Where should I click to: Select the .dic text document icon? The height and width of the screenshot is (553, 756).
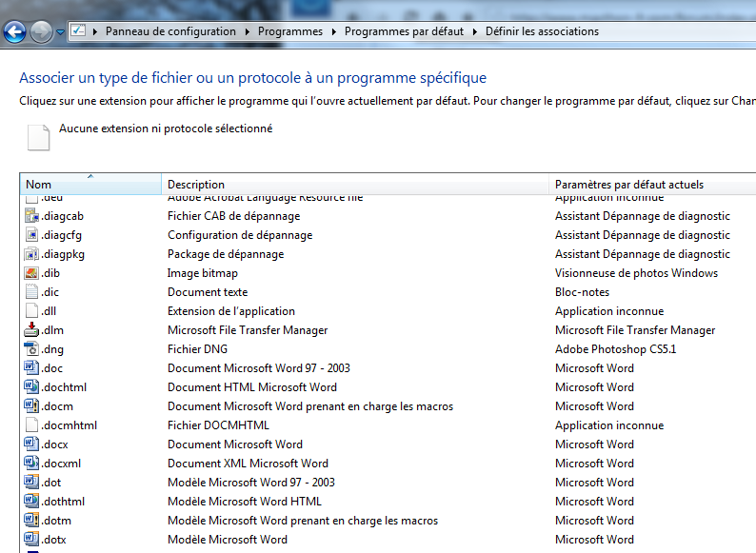point(31,292)
